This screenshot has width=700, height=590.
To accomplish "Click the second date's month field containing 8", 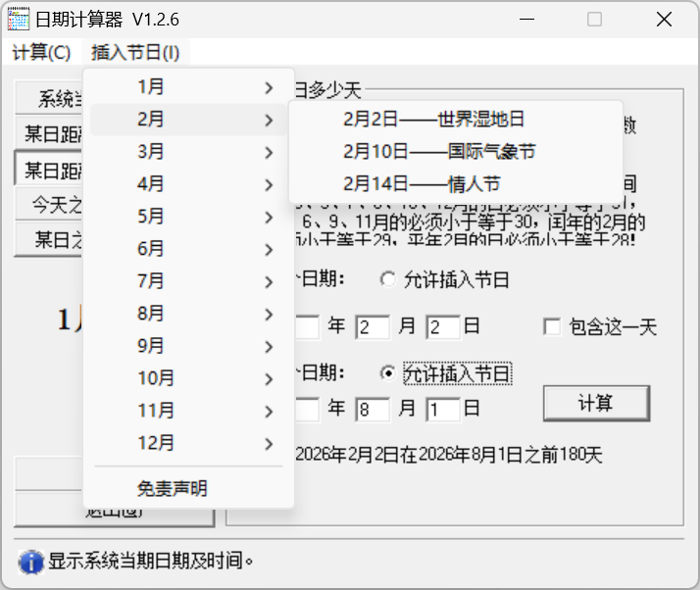I will pos(372,409).
